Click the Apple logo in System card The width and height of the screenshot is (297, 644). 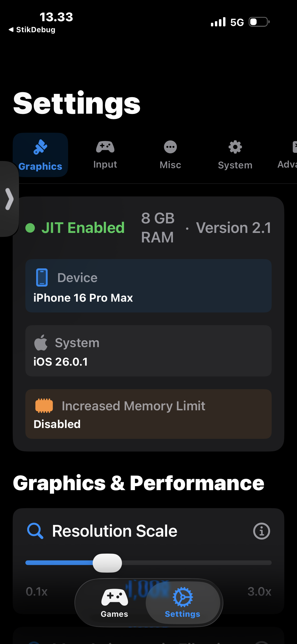tap(41, 343)
